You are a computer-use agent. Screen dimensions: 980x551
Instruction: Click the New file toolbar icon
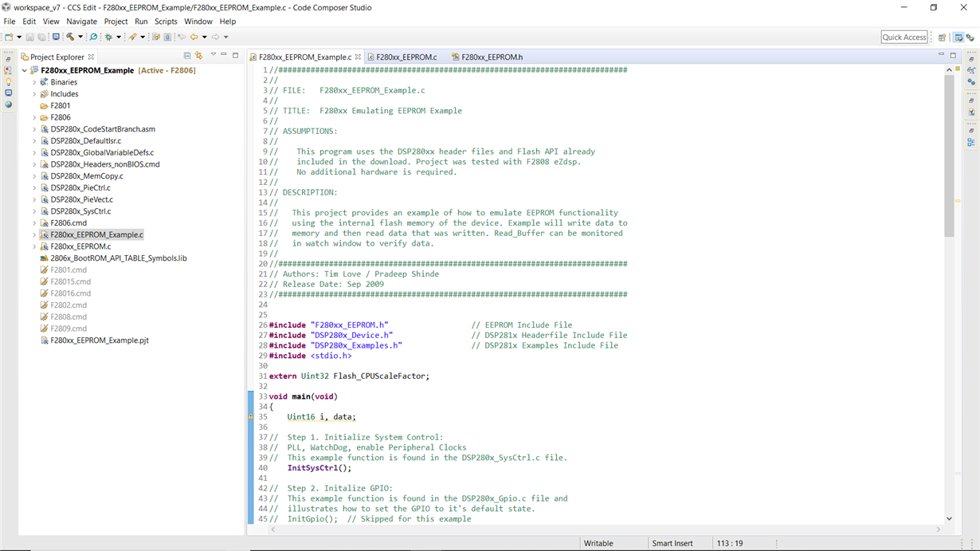coord(9,37)
